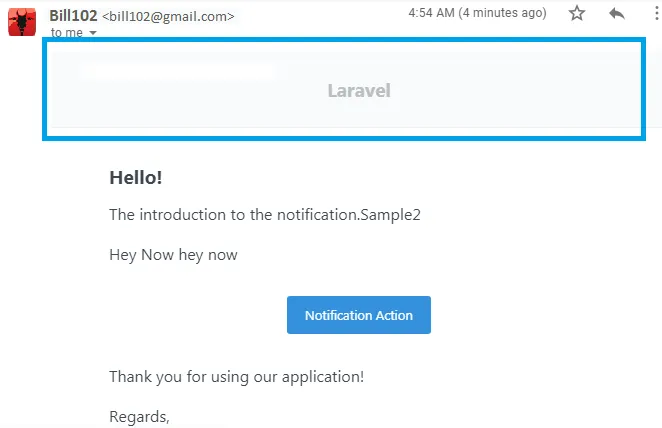Click the Hello! heading

coord(135,178)
